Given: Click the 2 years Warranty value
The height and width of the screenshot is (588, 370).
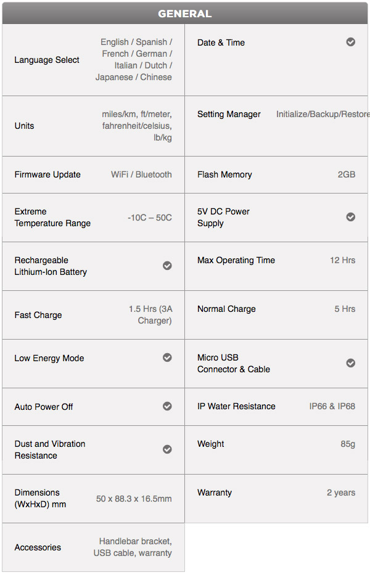Looking at the screenshot, I should (x=341, y=492).
